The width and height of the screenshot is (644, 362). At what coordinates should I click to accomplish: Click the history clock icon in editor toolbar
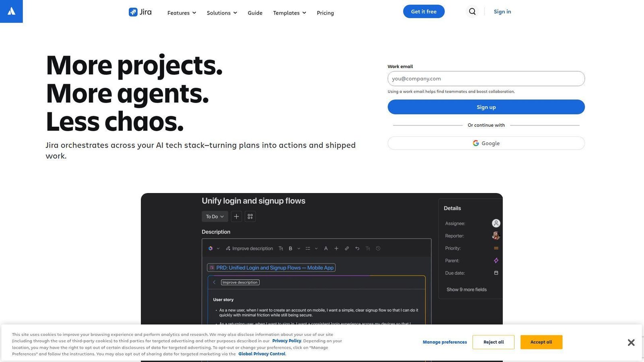point(378,249)
